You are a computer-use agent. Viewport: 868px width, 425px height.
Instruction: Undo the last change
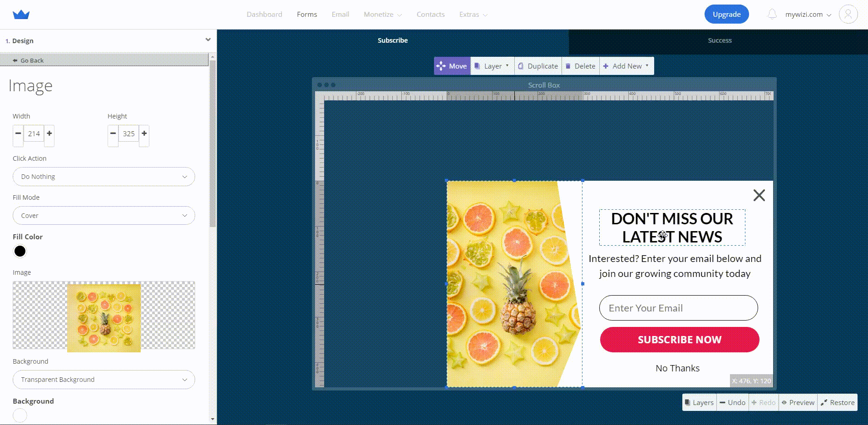click(x=732, y=403)
